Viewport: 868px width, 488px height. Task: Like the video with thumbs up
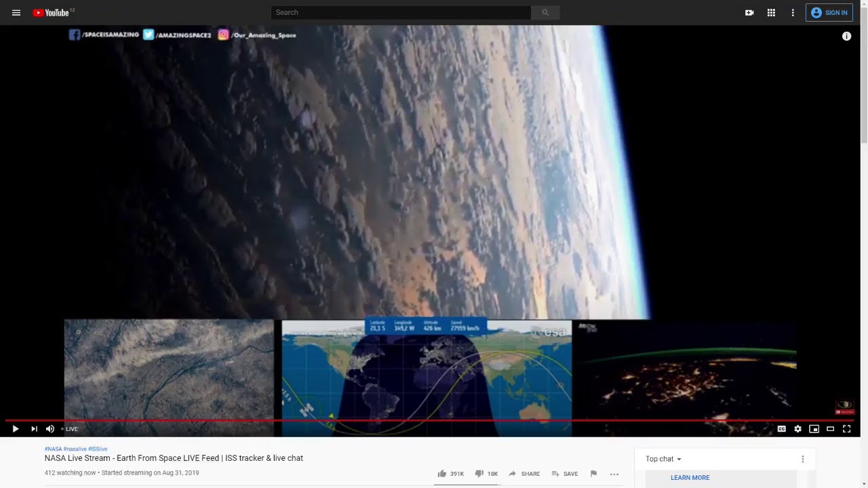451,474
